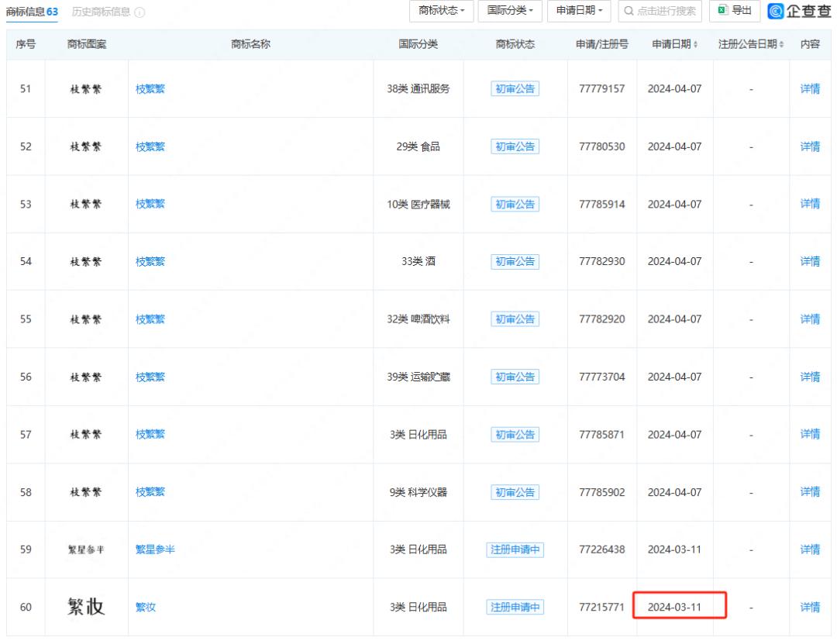Click the 企查查 logo
Image resolution: width=837 pixels, height=644 pixels.
click(x=801, y=11)
